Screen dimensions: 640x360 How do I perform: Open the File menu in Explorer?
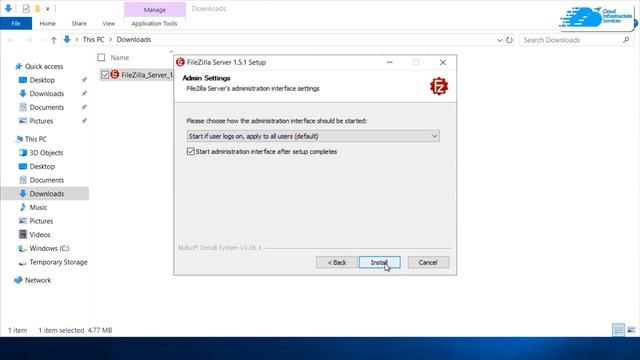click(16, 23)
